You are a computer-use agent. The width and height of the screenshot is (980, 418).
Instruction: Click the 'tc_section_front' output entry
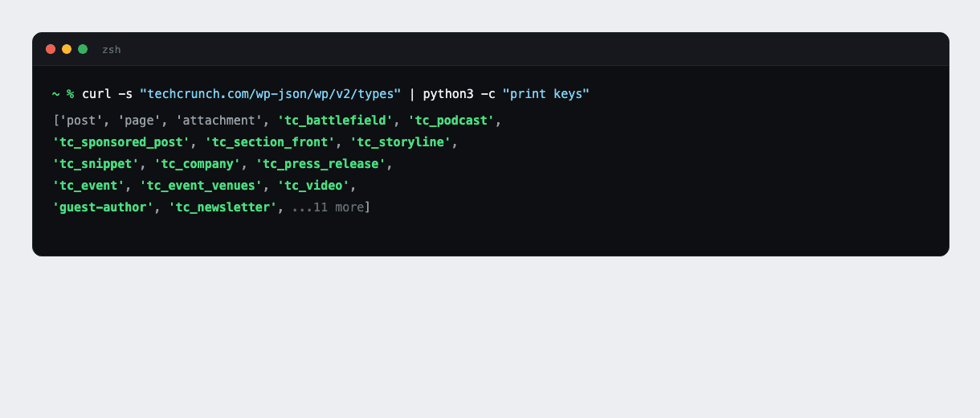coord(270,142)
